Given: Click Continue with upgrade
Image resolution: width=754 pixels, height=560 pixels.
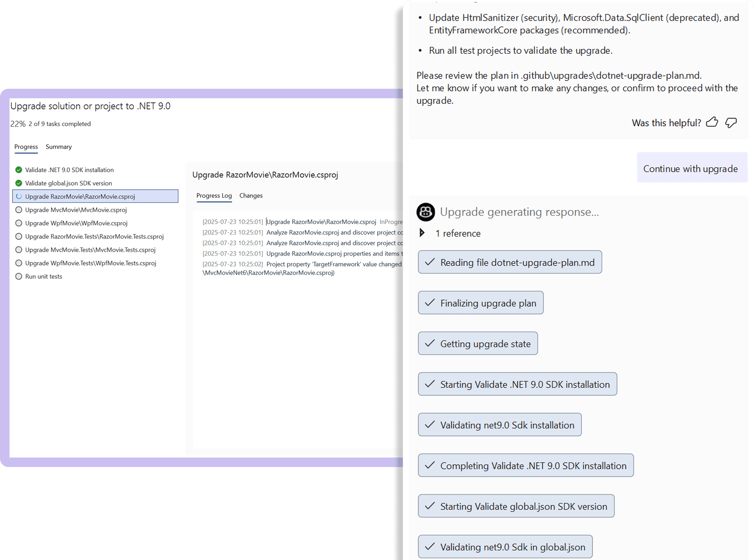Looking at the screenshot, I should [691, 168].
